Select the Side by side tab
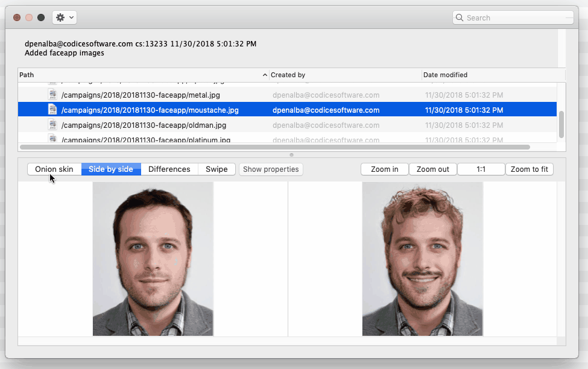The image size is (588, 369). 110,169
